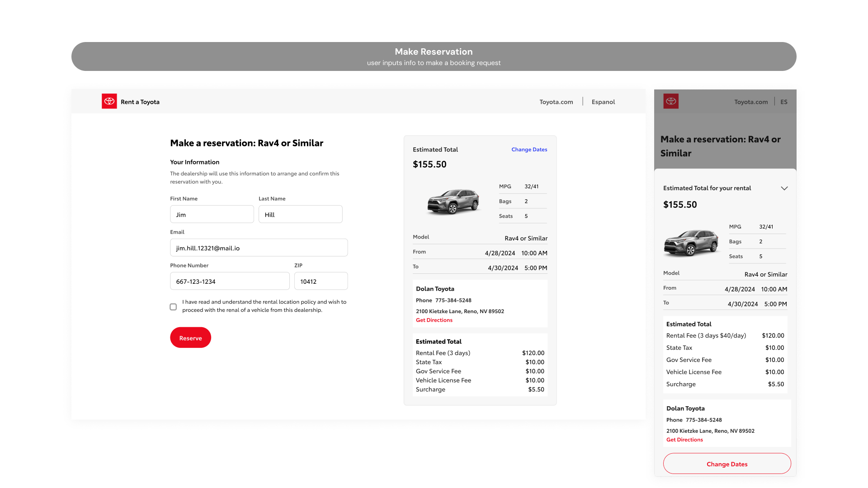Click the Dolan Toyota name in desktop card
This screenshot has height=488, width=868.
point(435,289)
